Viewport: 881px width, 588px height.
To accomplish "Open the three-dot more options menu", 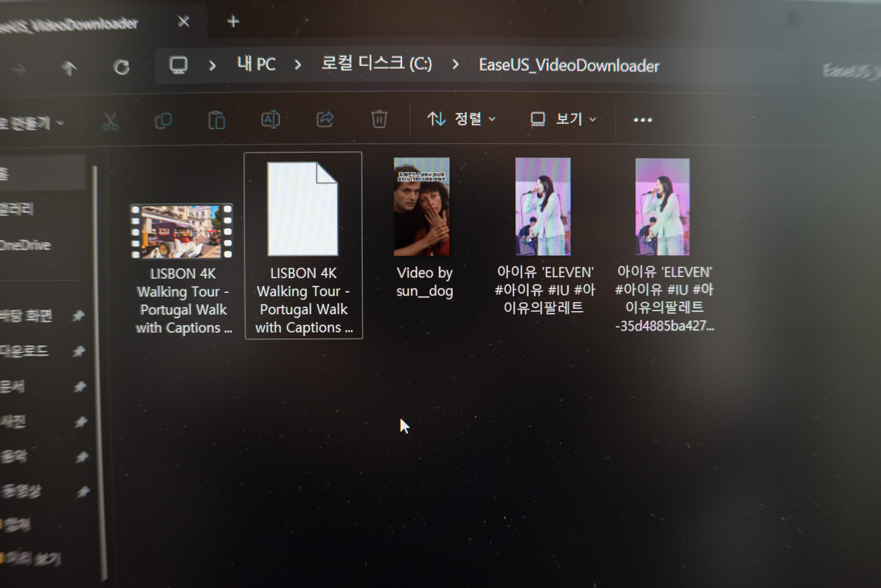I will [643, 120].
